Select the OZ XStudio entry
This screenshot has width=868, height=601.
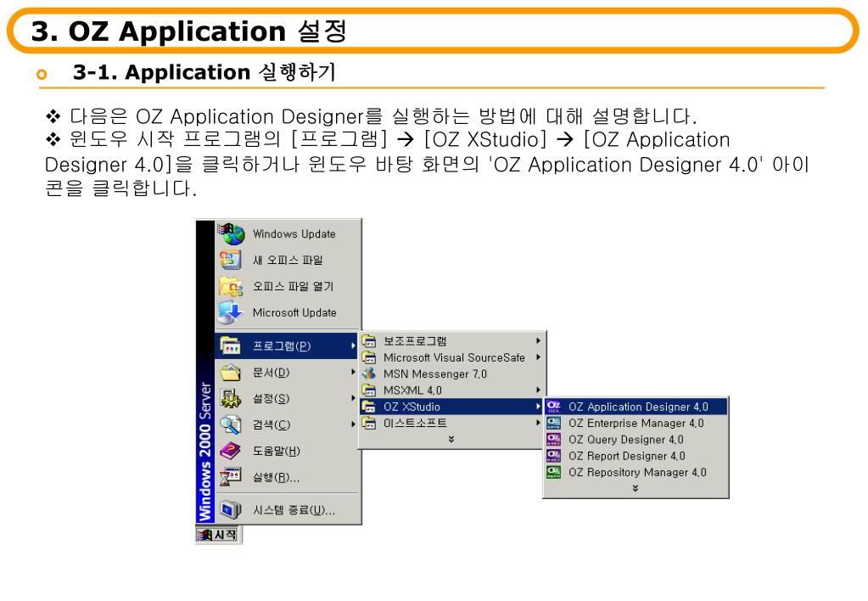point(451,407)
